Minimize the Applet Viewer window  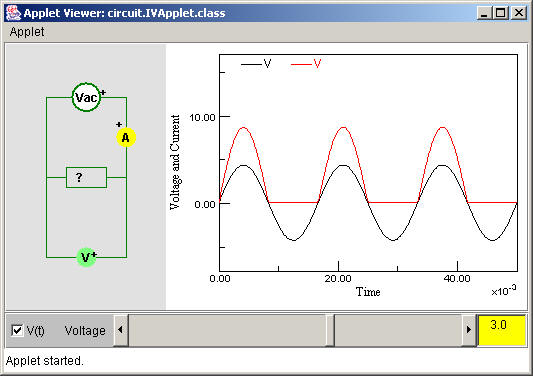coord(484,13)
